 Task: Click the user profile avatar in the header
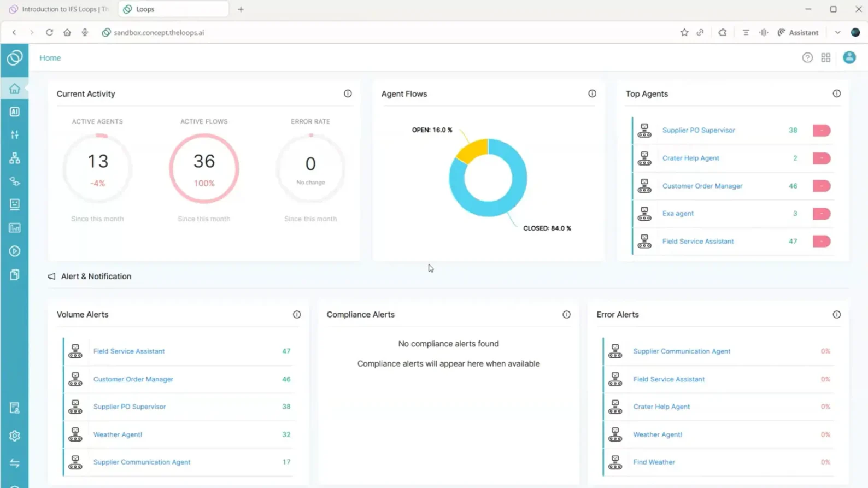849,57
